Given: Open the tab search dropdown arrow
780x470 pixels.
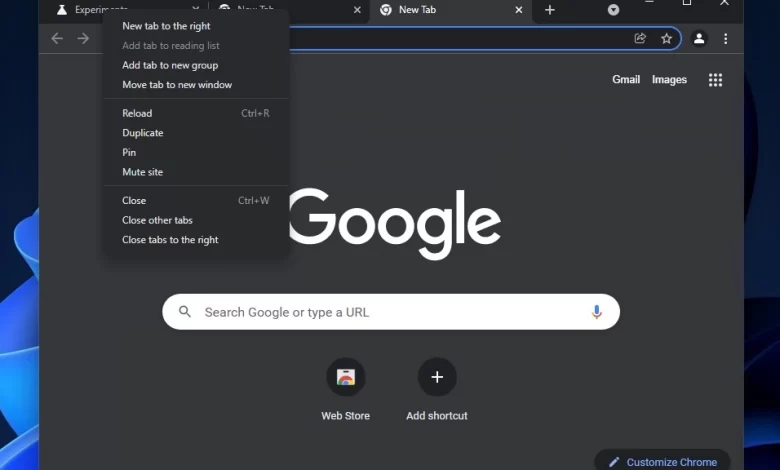Looking at the screenshot, I should click(x=613, y=10).
